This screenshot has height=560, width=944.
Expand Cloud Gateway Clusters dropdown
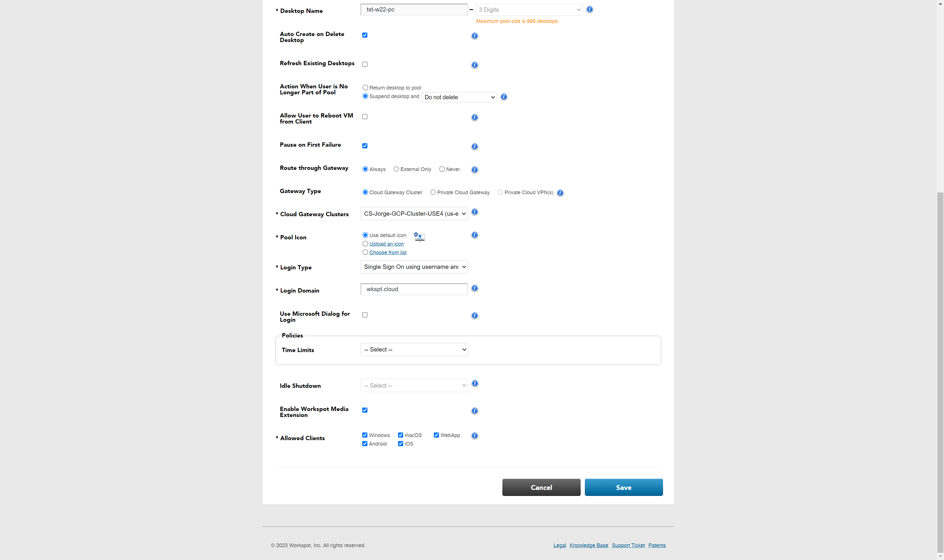point(414,214)
